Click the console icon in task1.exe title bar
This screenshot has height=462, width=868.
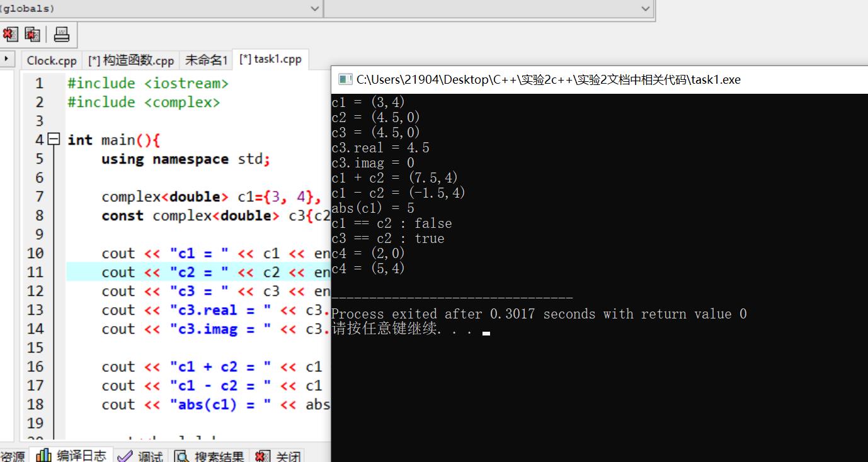(x=345, y=79)
